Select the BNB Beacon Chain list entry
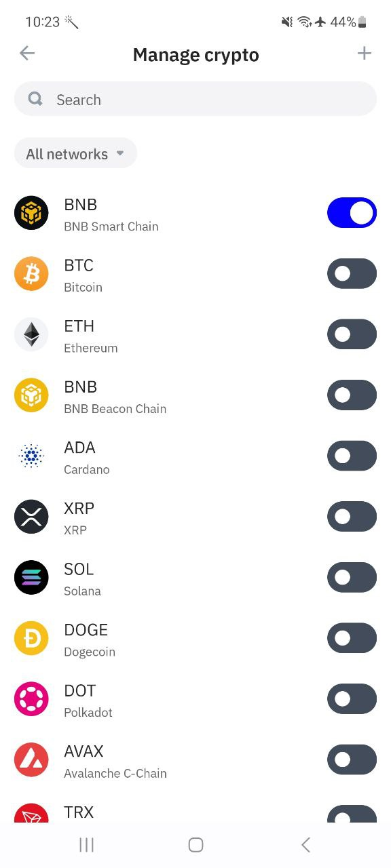 pos(195,395)
